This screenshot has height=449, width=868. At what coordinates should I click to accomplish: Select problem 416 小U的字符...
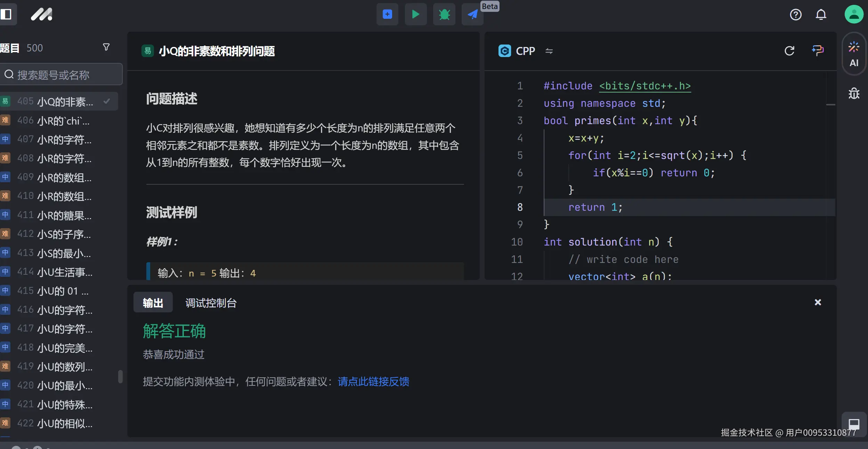tap(58, 310)
